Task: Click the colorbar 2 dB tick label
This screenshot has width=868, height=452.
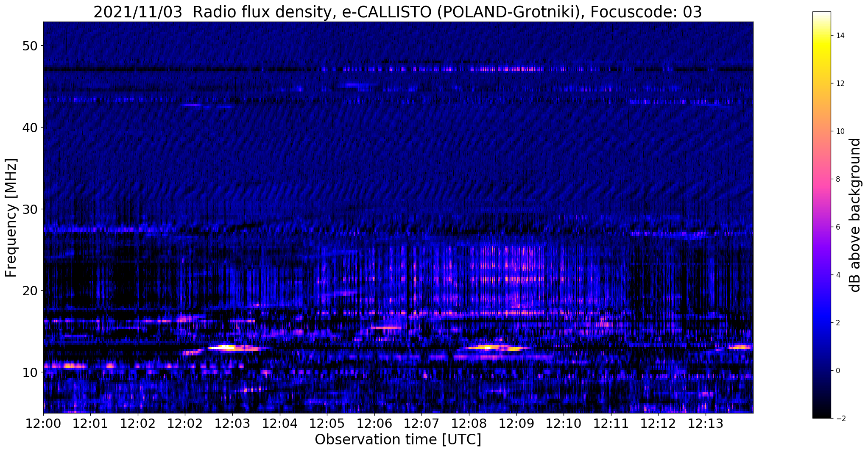Action: pos(837,323)
